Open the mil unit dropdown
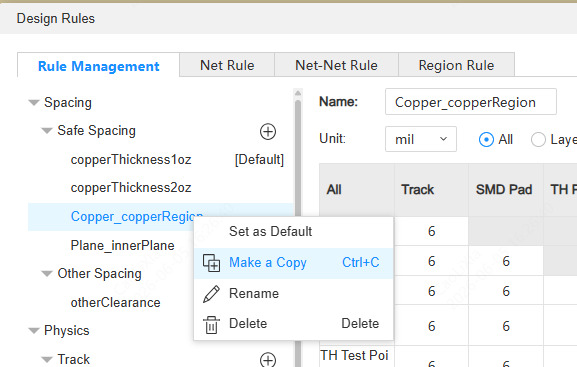This screenshot has height=367, width=577. (421, 139)
